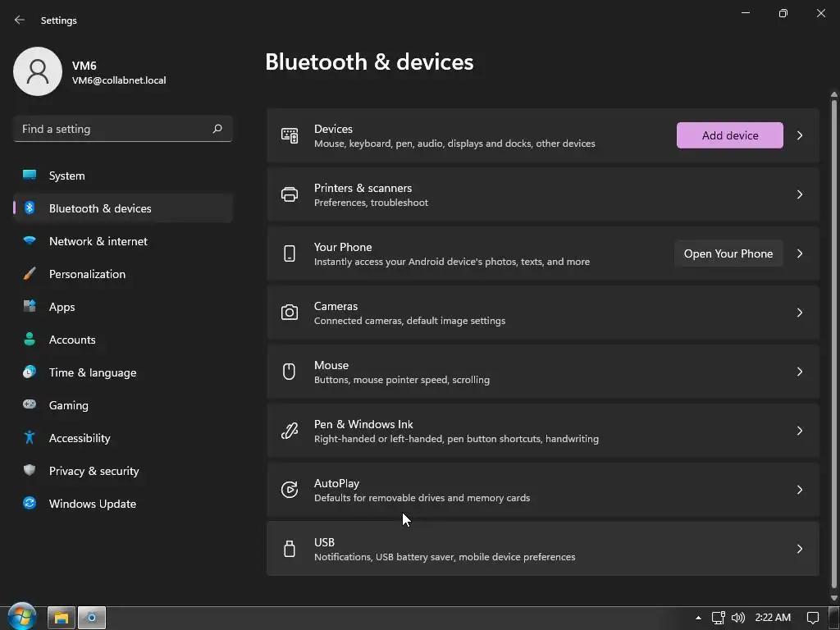Screen dimensions: 840x630
Task: Open Gaming settings category
Action: point(123,405)
